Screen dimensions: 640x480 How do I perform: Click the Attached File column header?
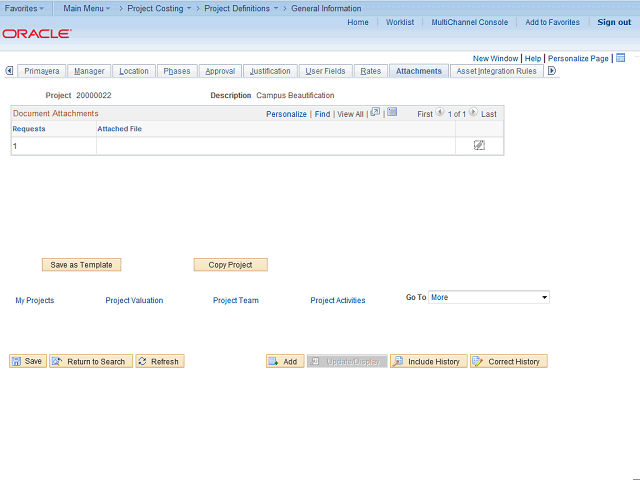[x=119, y=129]
